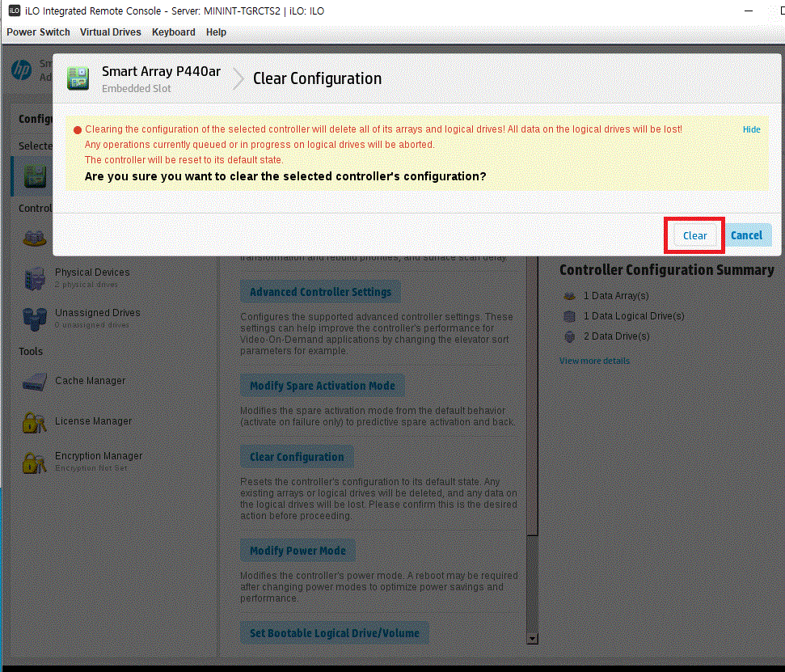Click the Clear Configuration action button
Screen dimensions: 785x672
pos(297,457)
